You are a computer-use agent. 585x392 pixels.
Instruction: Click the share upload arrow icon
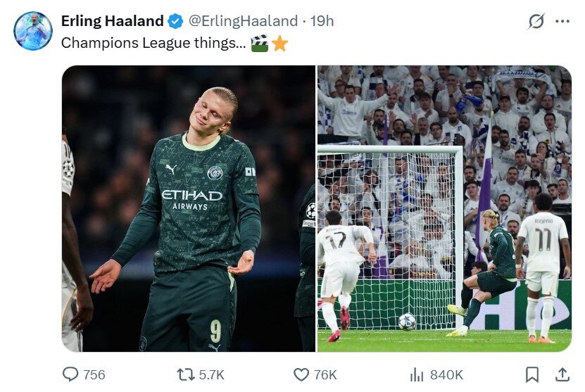562,374
